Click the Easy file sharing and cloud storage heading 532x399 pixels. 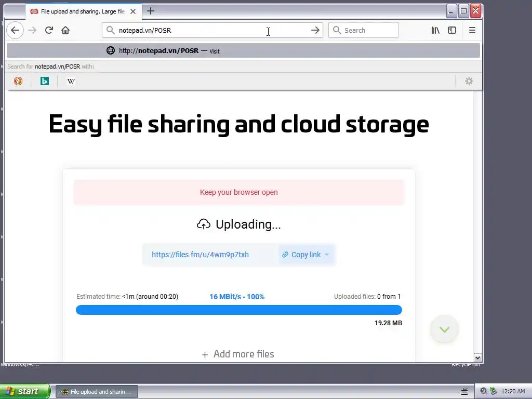(239, 124)
